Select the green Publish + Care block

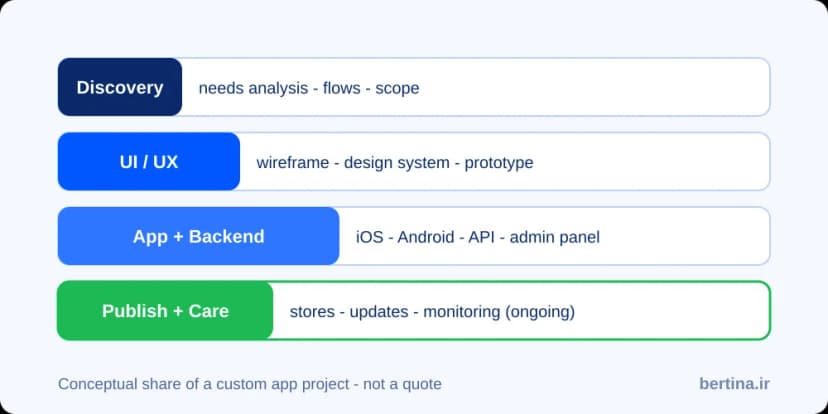pyautogui.click(x=165, y=310)
